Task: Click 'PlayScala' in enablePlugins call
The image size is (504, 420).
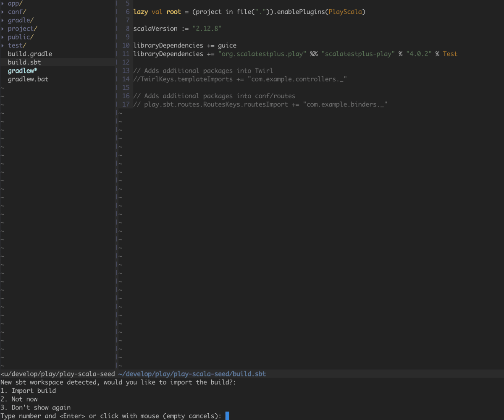Action: [x=345, y=12]
